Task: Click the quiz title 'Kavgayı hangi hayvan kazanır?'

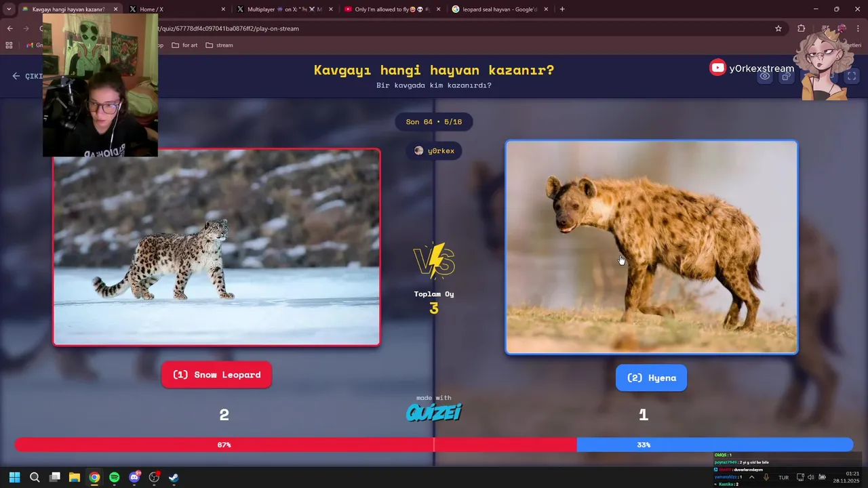Action: (x=434, y=70)
